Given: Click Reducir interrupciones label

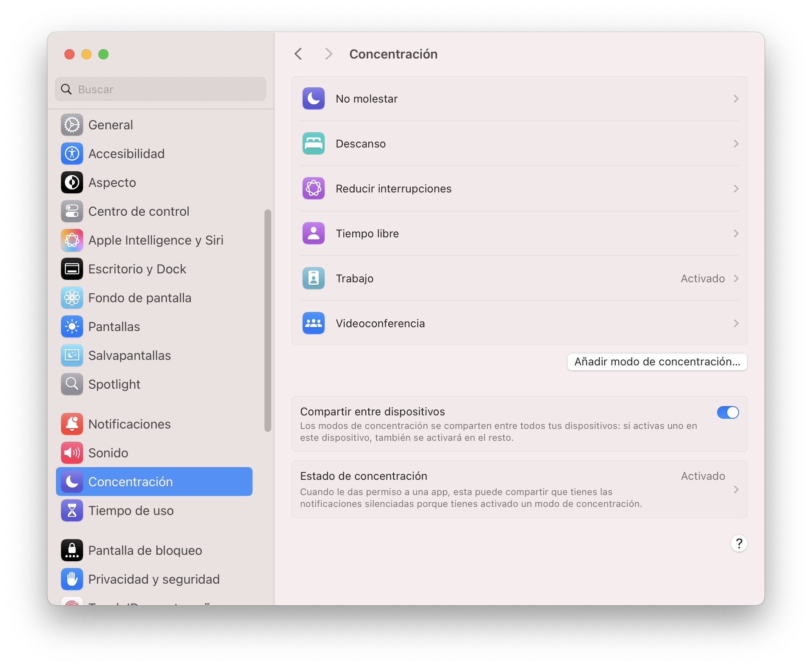Looking at the screenshot, I should pyautogui.click(x=393, y=189).
